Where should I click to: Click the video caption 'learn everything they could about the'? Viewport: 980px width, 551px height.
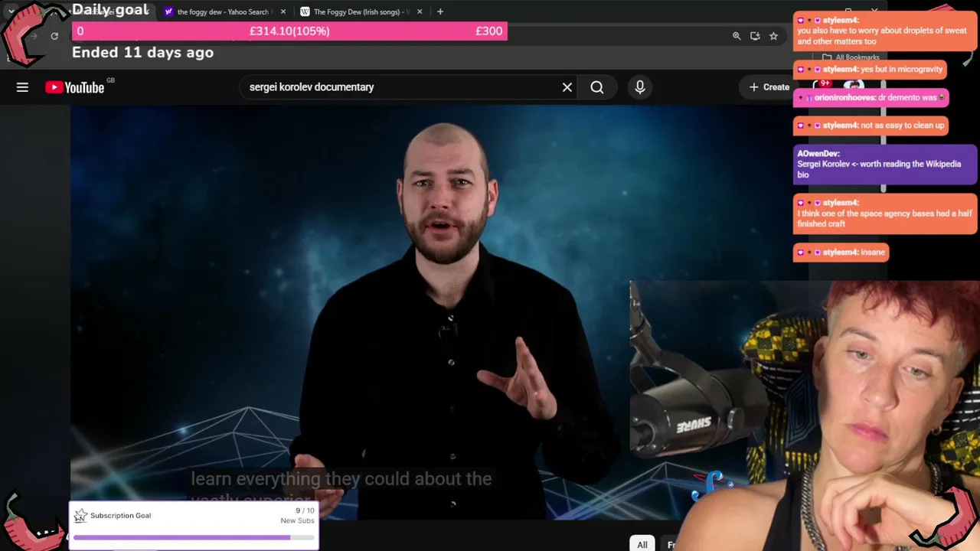coord(341,479)
